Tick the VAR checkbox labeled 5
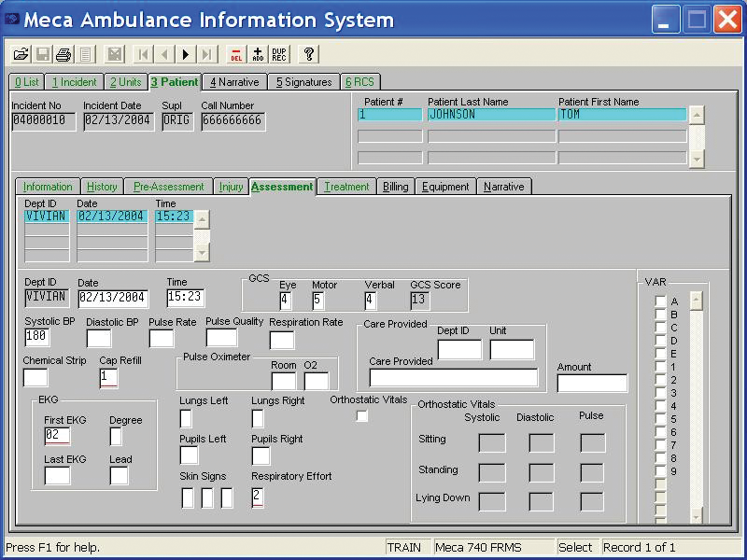Viewport: 747px width, 560px height. click(x=660, y=420)
